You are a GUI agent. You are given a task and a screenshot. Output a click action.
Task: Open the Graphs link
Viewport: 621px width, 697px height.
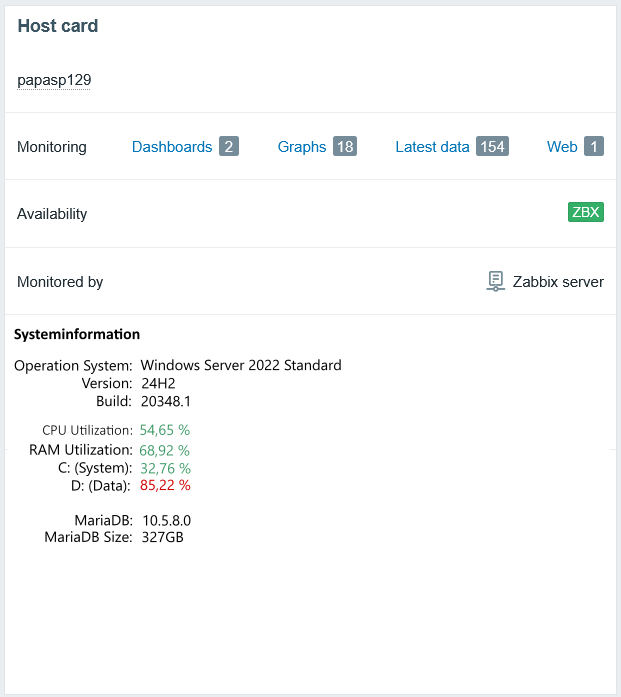coord(302,147)
